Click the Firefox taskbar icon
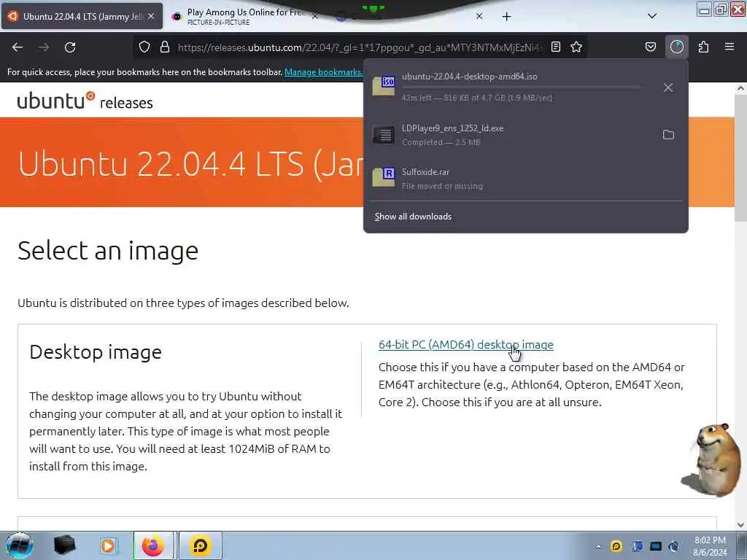This screenshot has height=560, width=747. (x=153, y=545)
